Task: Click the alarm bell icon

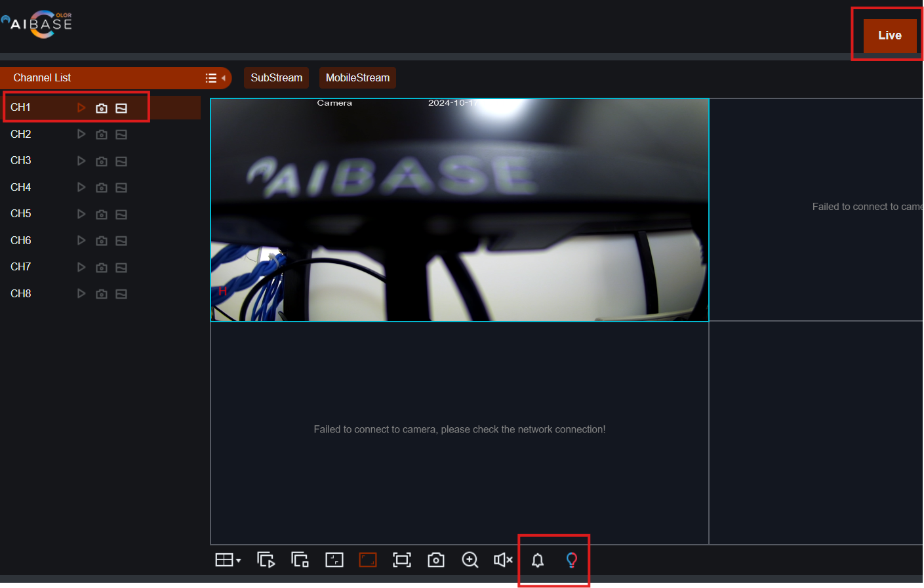Action: 538,560
